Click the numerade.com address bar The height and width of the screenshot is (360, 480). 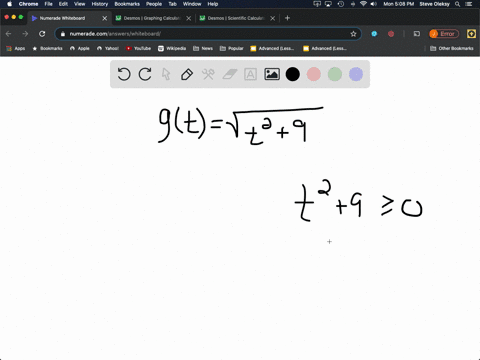tap(208, 34)
